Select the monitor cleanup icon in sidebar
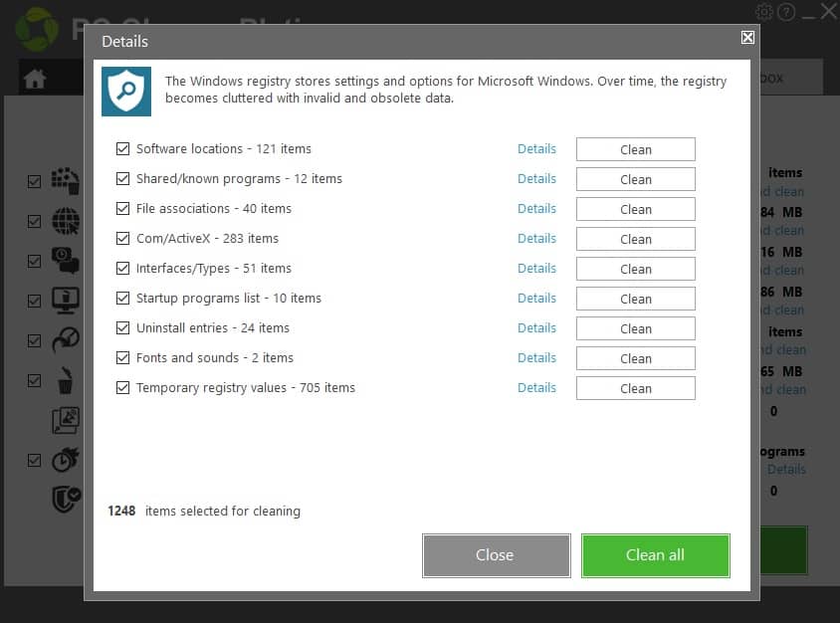 coord(65,301)
